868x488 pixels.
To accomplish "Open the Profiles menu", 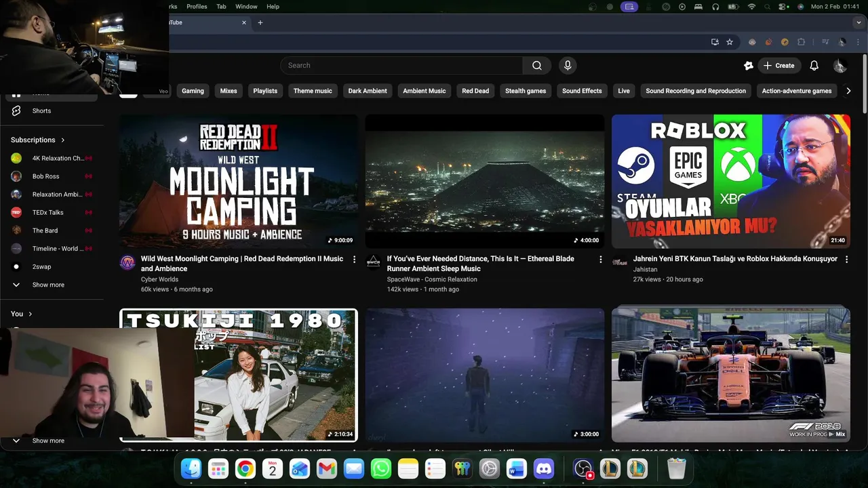I will pyautogui.click(x=197, y=7).
